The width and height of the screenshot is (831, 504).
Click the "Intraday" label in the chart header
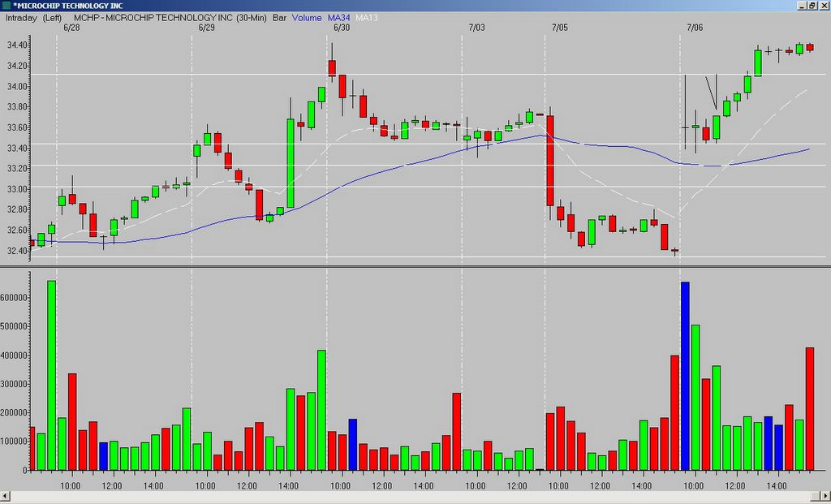click(21, 18)
